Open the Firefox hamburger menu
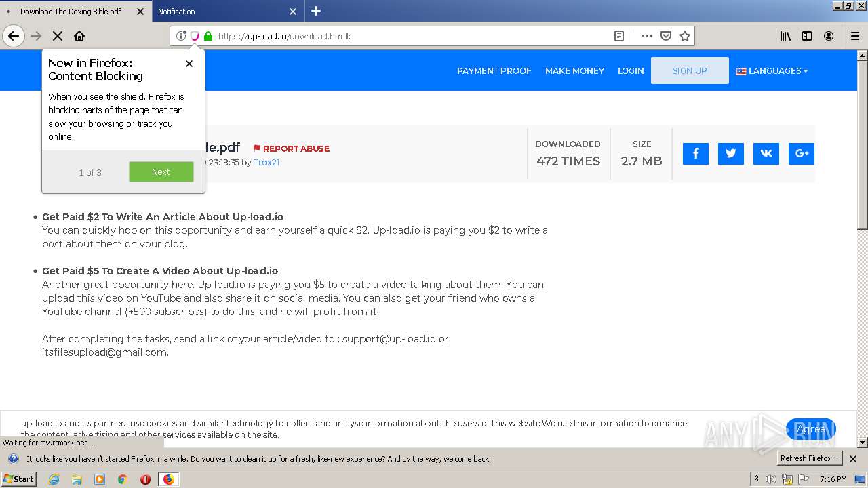 point(855,36)
